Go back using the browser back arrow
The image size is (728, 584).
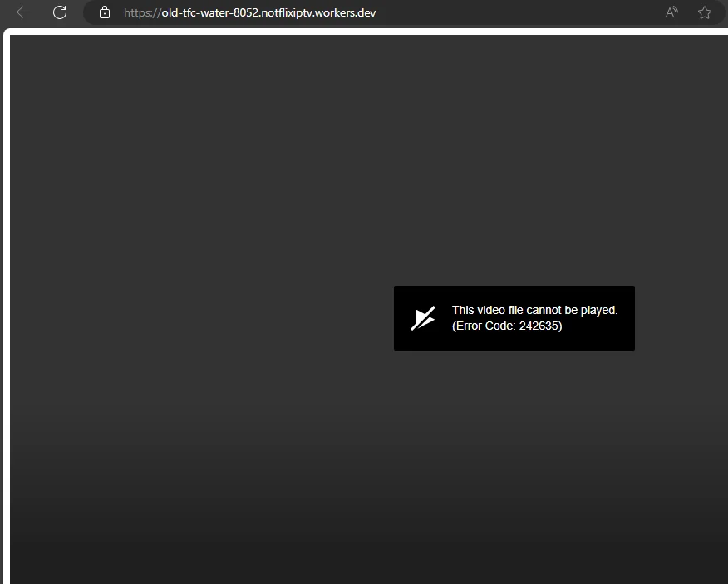(22, 12)
